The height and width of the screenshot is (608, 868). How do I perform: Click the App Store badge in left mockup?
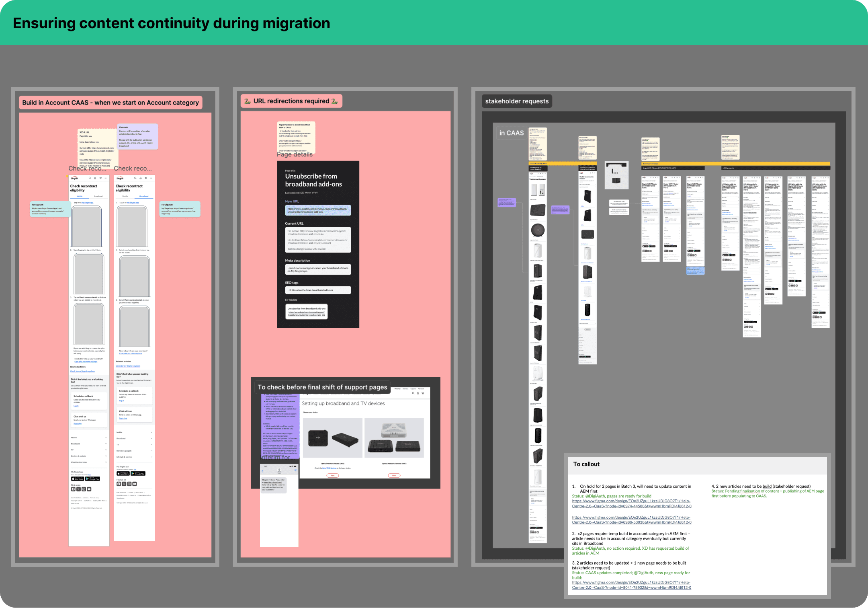click(x=78, y=479)
